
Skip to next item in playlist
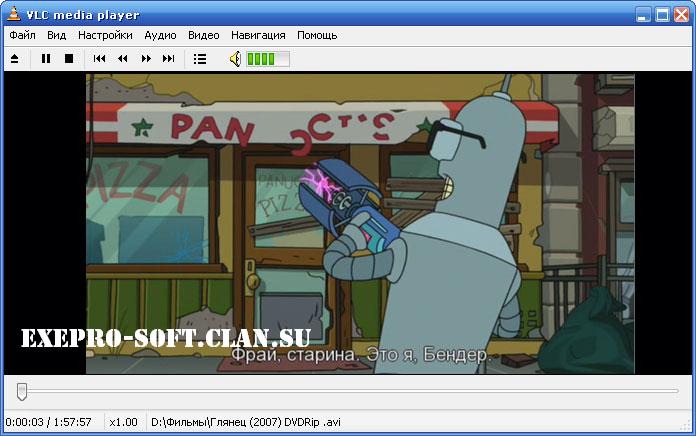point(169,59)
